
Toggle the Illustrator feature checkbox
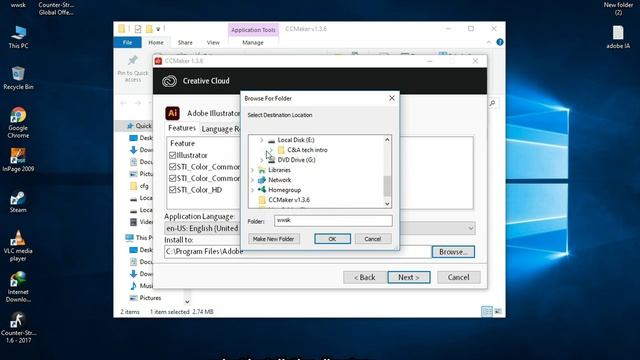172,156
